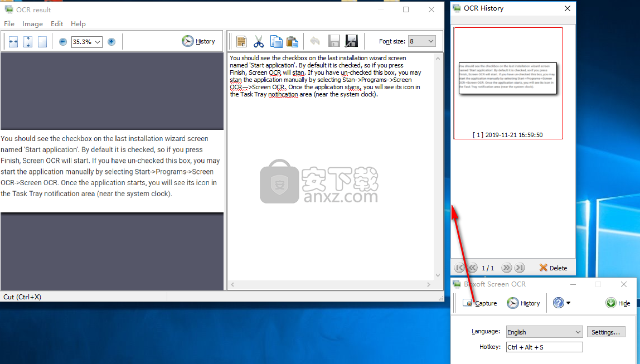This screenshot has width=640, height=364.
Task: Click the text pane vertical scrollbar down arrow
Action: (438, 275)
